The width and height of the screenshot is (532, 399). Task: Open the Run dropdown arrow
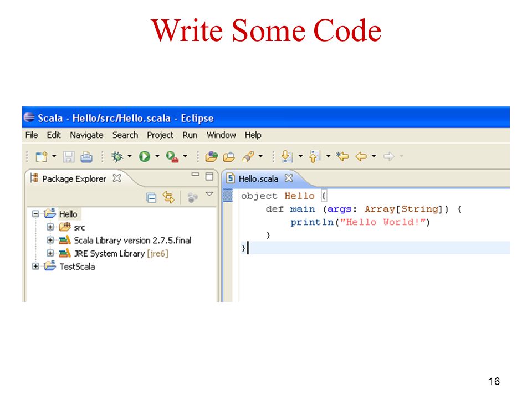click(x=157, y=156)
